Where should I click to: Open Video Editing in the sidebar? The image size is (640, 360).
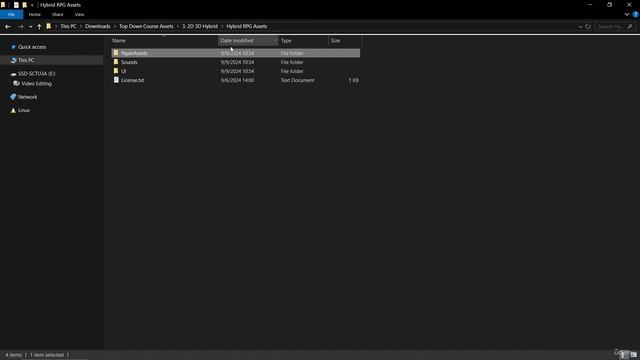[x=36, y=84]
